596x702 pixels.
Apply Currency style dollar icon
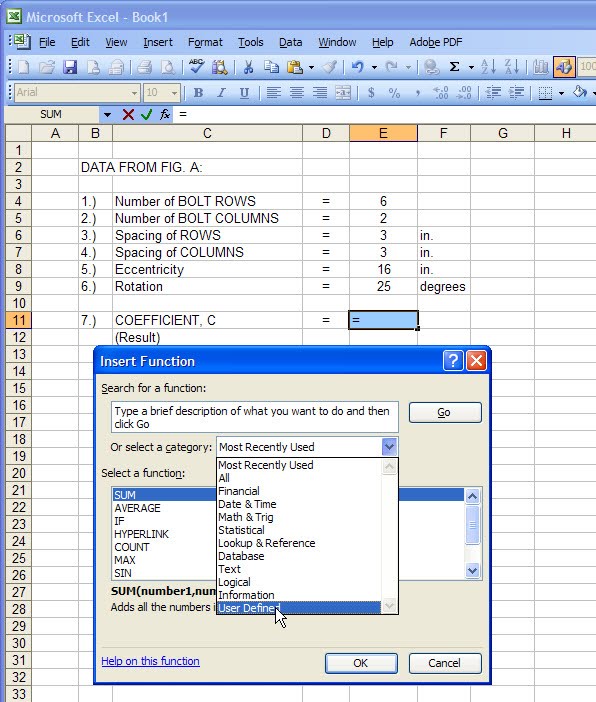pyautogui.click(x=371, y=93)
